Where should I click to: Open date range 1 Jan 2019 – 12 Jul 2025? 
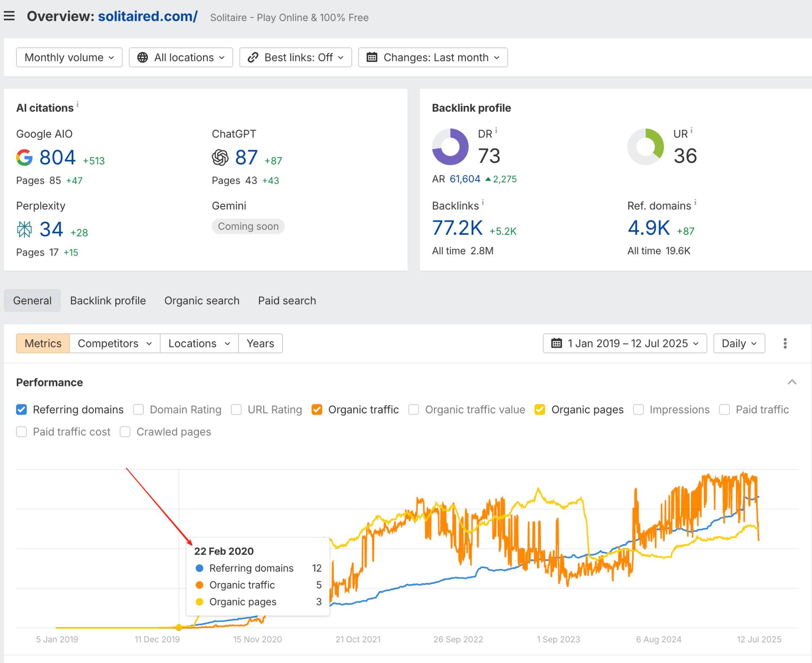coord(625,344)
